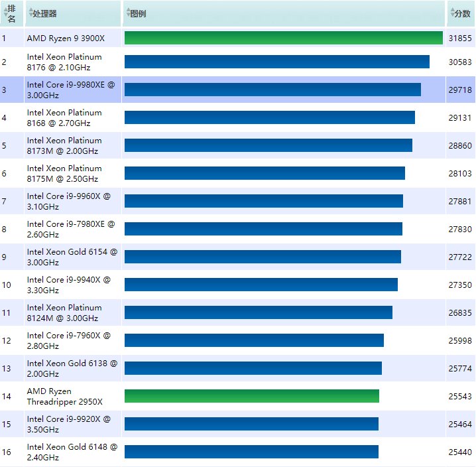Select the 图例 column header text

click(x=139, y=13)
